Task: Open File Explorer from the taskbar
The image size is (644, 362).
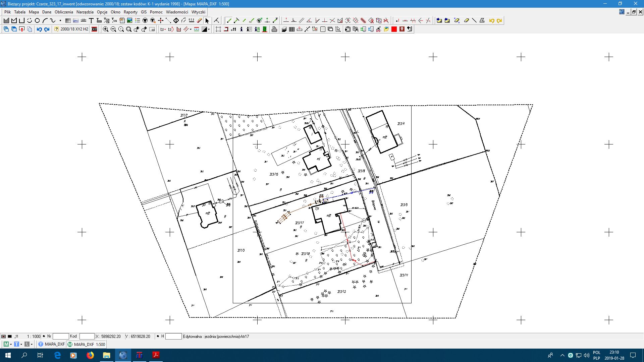Action: click(106, 355)
